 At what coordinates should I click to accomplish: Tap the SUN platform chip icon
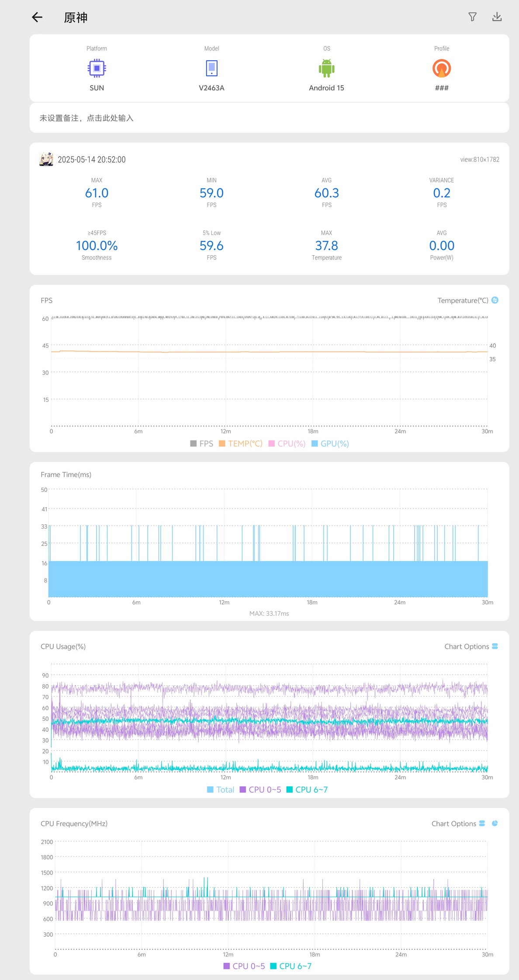click(97, 68)
